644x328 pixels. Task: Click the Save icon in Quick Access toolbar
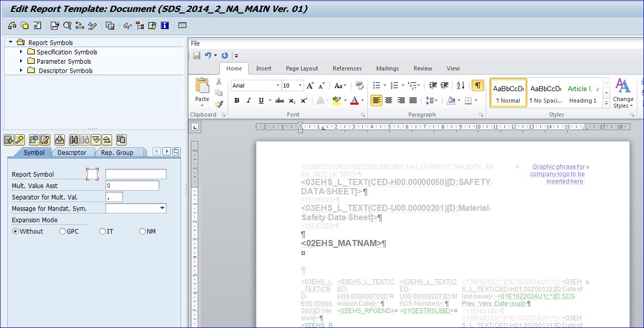click(197, 55)
